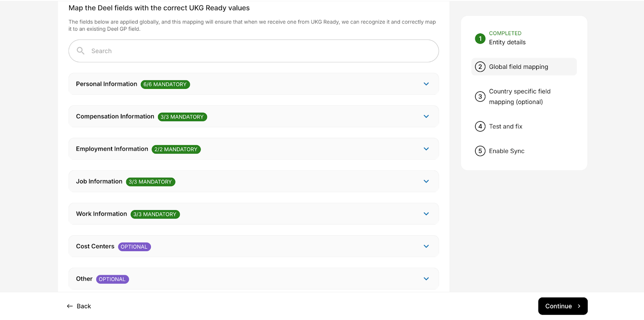Screen dimensions: 644x320
Task: Click the Back left-arrow icon
Action: point(70,306)
